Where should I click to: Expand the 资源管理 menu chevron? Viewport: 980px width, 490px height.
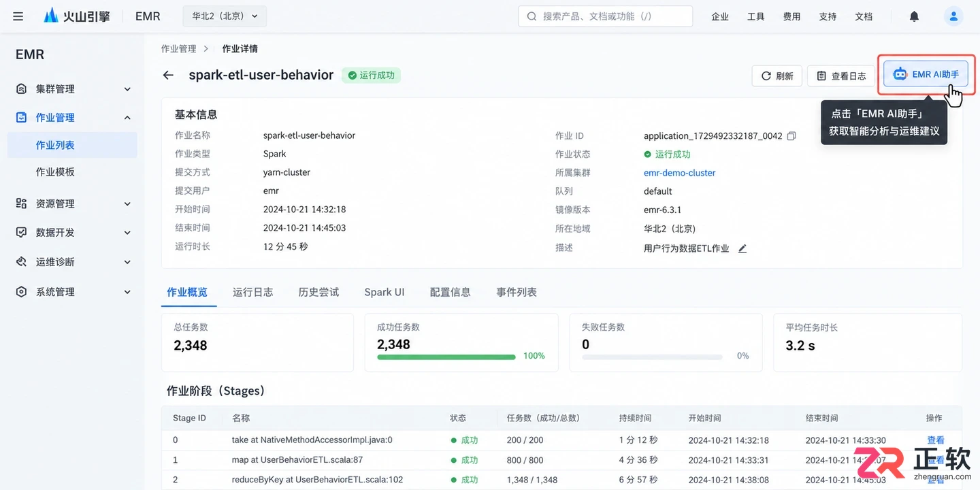click(127, 203)
